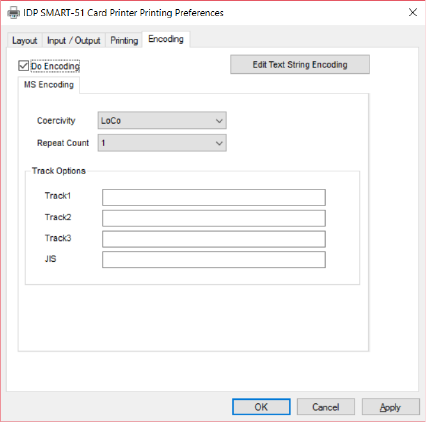Viewport: 426px width, 422px height.
Task: Uncheck the Do Encoding checkbox
Action: tap(23, 66)
